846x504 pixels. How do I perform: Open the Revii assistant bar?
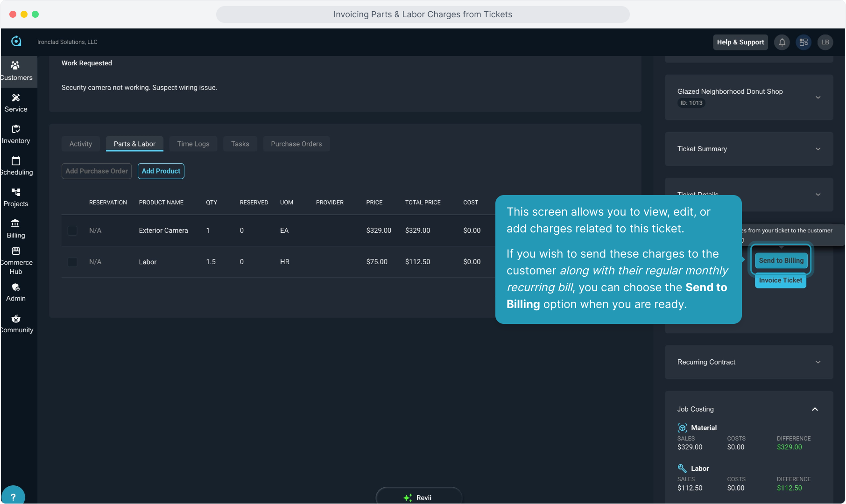(x=418, y=497)
